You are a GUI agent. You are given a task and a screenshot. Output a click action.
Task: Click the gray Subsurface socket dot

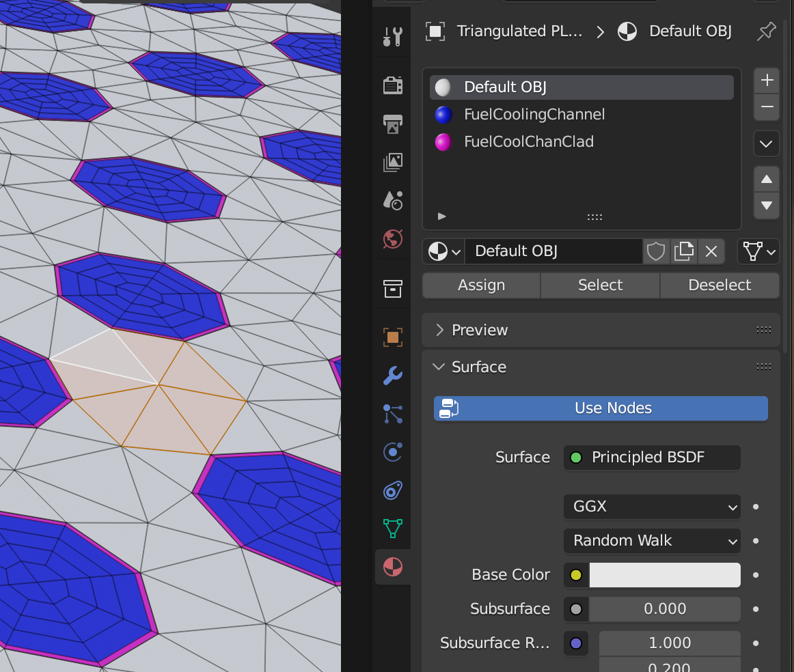tap(576, 609)
